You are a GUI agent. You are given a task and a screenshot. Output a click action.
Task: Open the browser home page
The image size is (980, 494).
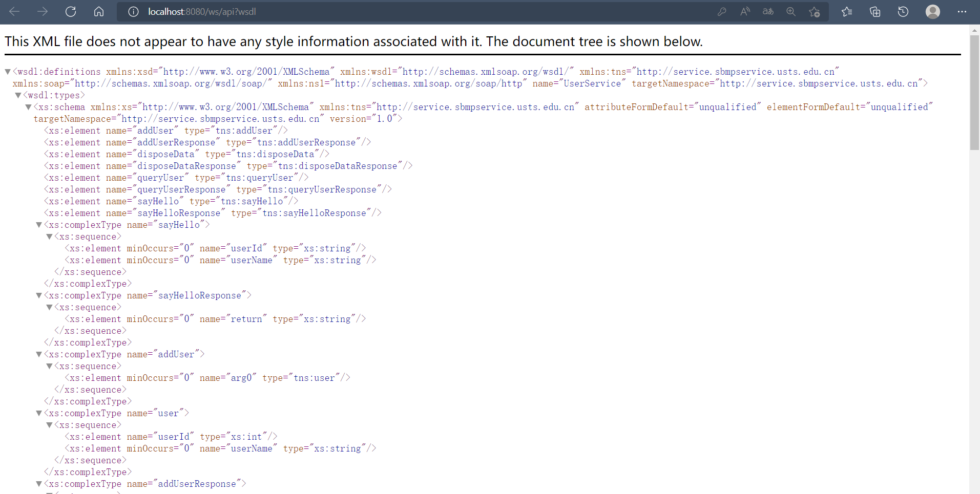[99, 11]
